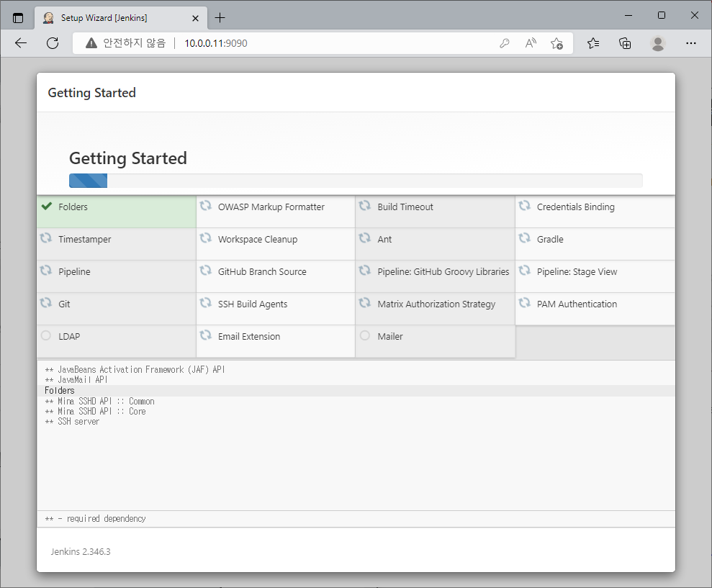This screenshot has height=588, width=712.
Task: Click the required dependency legend text
Action: tap(95, 518)
